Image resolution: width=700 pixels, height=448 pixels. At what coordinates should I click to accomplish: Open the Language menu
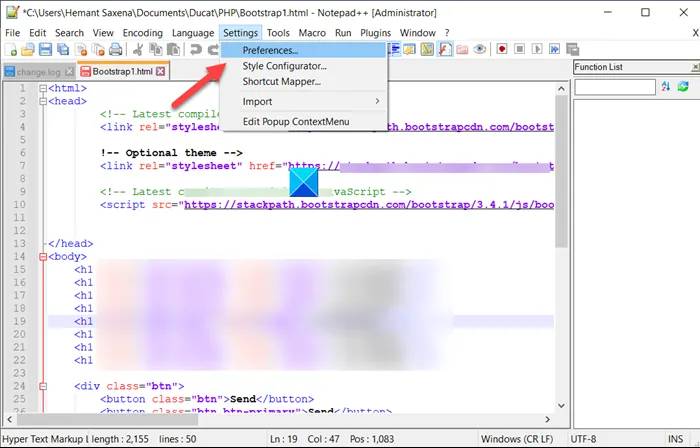(193, 33)
